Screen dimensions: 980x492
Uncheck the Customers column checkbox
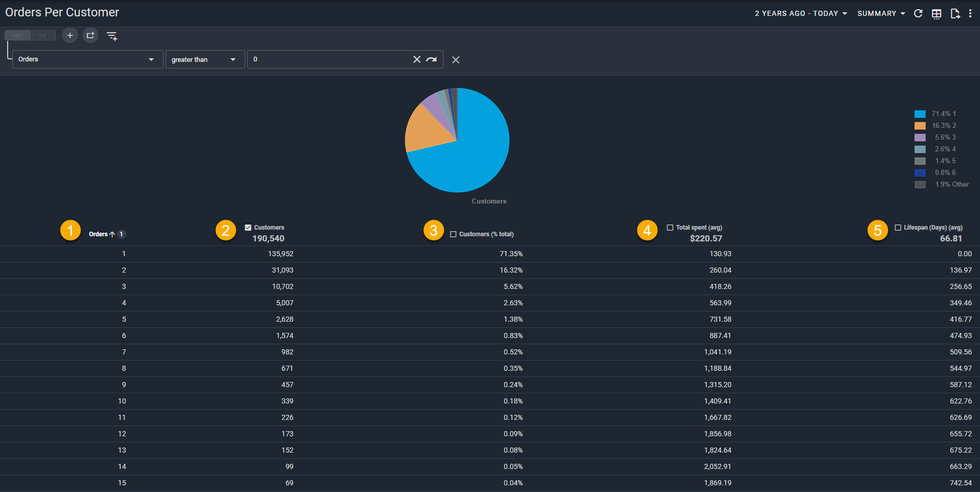coord(248,228)
